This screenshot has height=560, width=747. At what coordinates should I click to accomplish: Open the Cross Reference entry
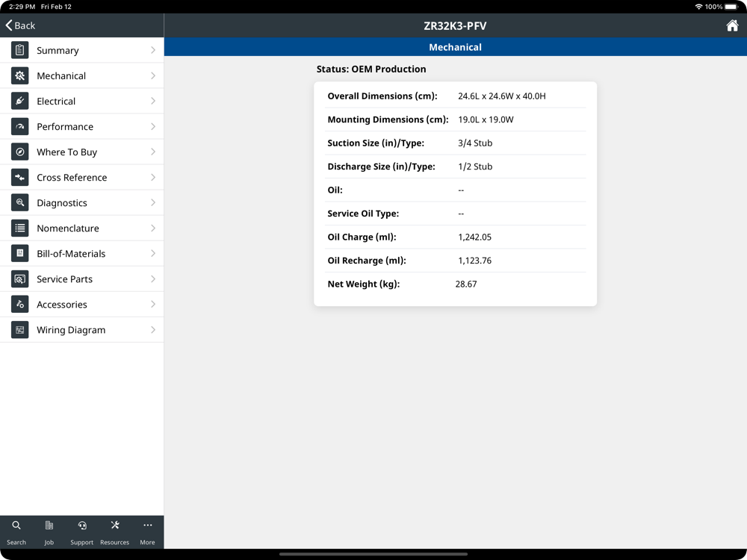point(82,177)
